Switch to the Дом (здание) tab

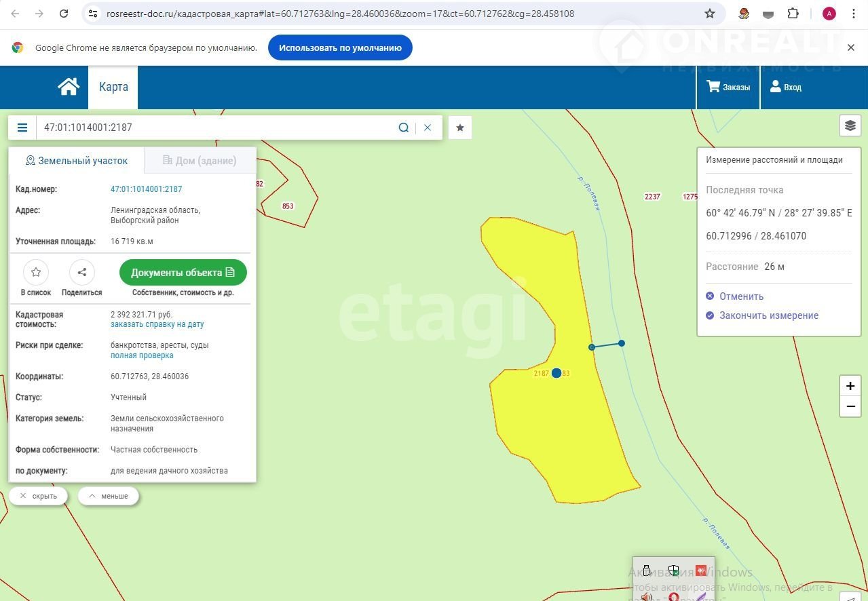200,161
